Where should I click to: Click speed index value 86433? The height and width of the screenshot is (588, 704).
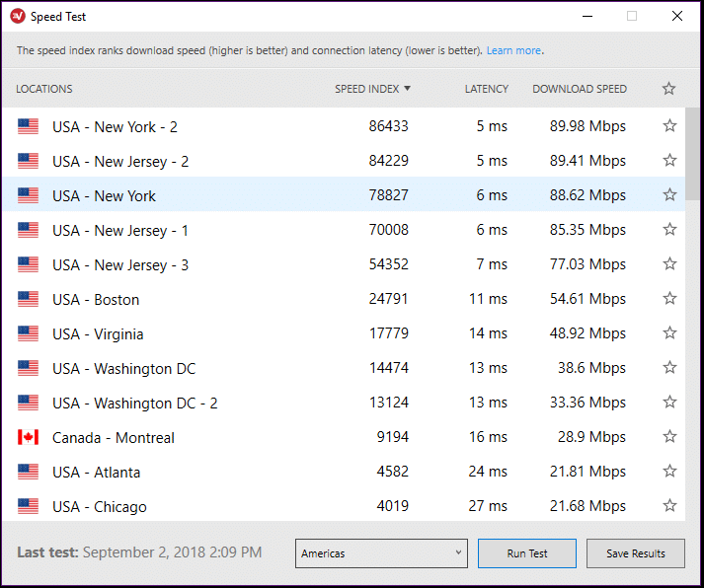[388, 126]
